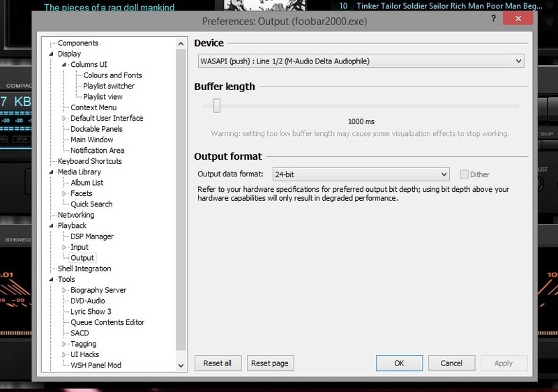Collapse the Media Library node
Viewport: 558px width, 392px height.
pos(51,172)
